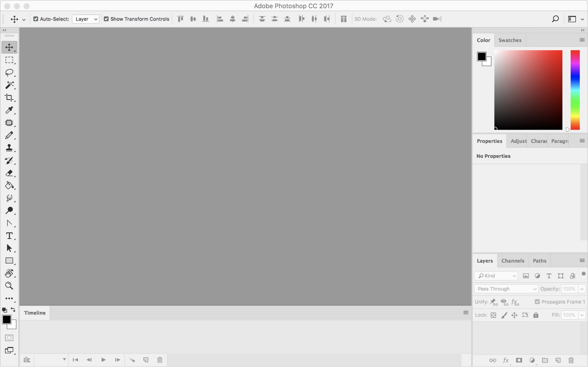Open the Kind filter dropdown in Layers
588x367 pixels.
pos(496,276)
